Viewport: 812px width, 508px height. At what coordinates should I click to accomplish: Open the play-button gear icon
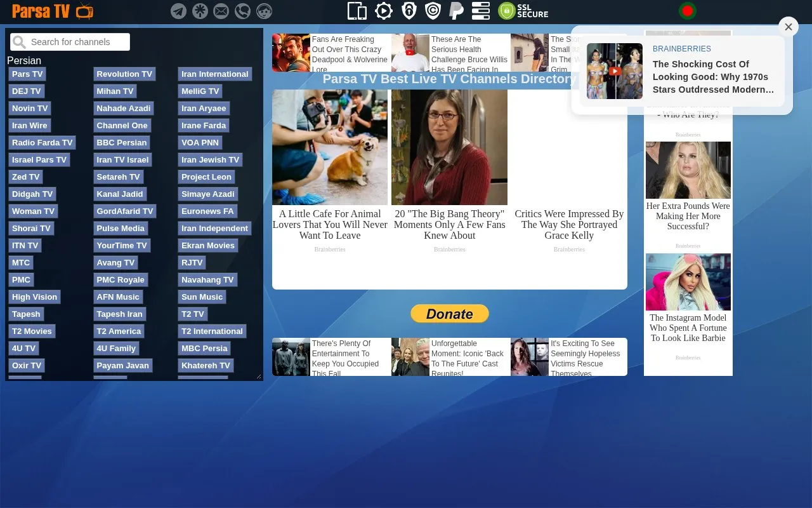pyautogui.click(x=384, y=11)
